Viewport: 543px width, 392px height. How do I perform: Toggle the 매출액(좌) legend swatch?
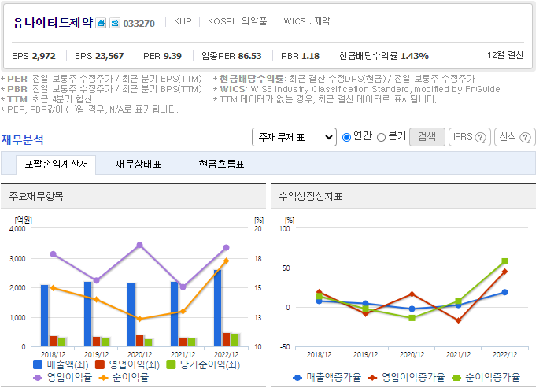(38, 364)
